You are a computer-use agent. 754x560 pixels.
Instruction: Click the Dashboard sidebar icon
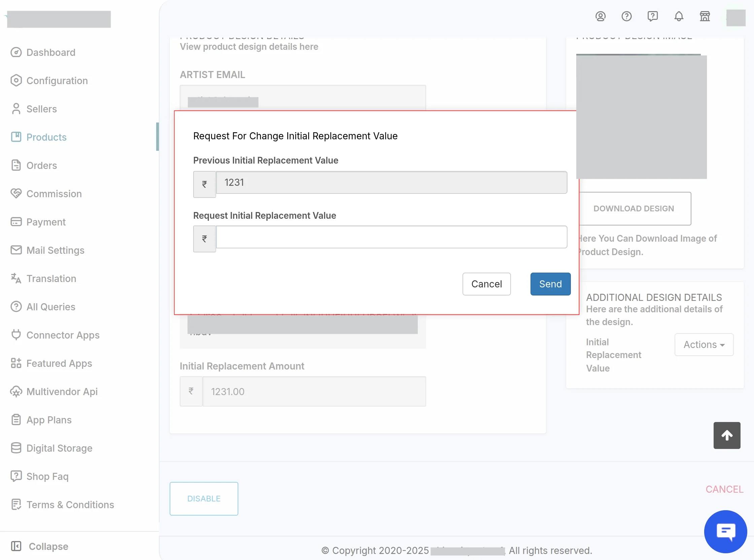(x=16, y=53)
